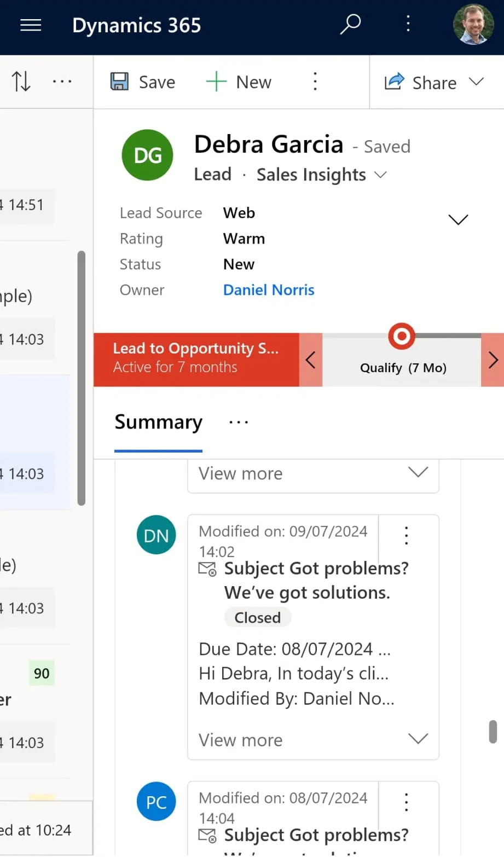The width and height of the screenshot is (504, 857).
Task: Click 'Modified By: Daniel No...' text
Action: [297, 699]
